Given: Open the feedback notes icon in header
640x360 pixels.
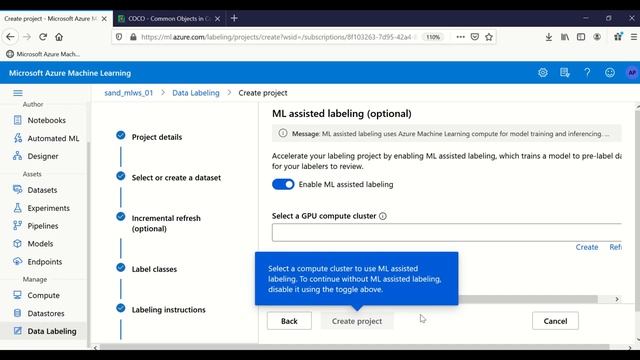Looking at the screenshot, I should tap(565, 73).
